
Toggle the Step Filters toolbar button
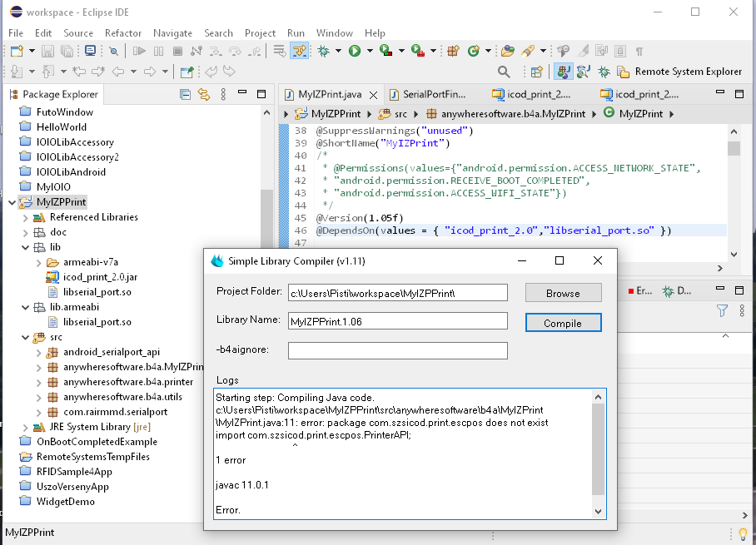coord(300,51)
